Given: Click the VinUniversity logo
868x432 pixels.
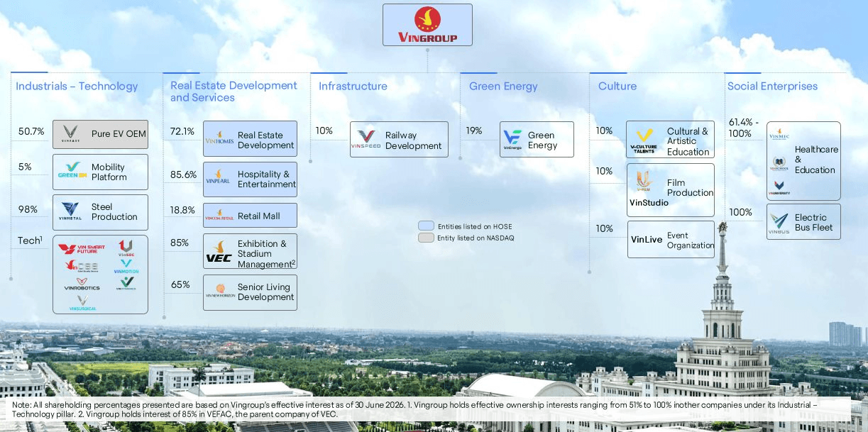Looking at the screenshot, I should 779,188.
